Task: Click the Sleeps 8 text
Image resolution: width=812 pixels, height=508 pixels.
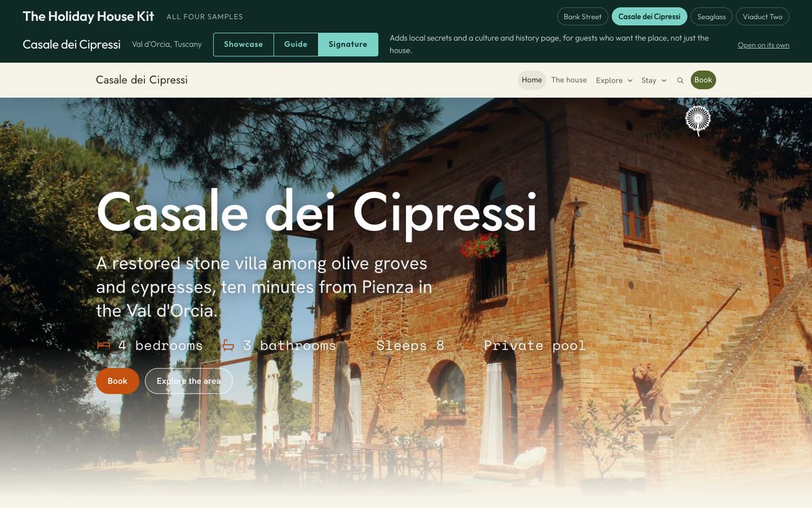Action: (x=410, y=345)
